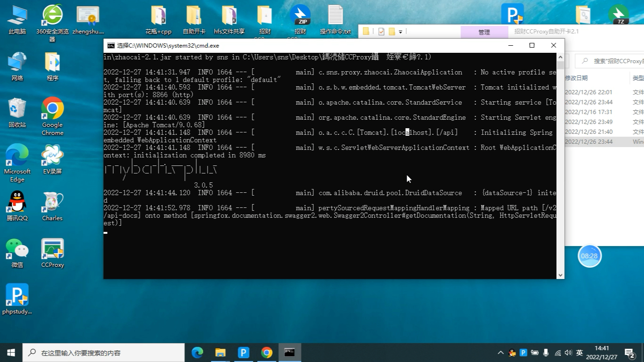Viewport: 644px width, 362px height.
Task: Select the EV录屏 desktop shortcut
Action: coord(52,160)
